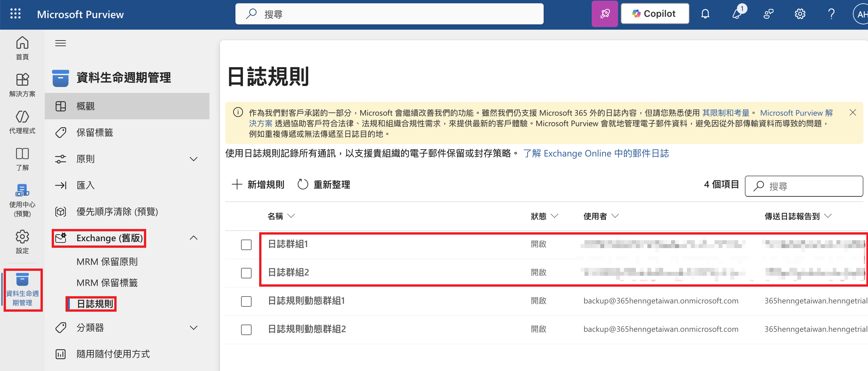This screenshot has height=371, width=868.
Task: Tick the checkbox for 日誌群組2
Action: 246,272
